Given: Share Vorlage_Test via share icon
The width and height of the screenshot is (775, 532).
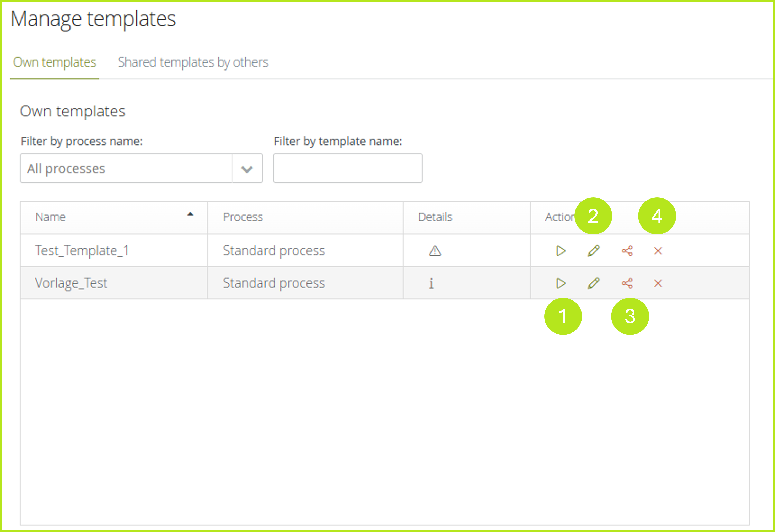Looking at the screenshot, I should 627,283.
